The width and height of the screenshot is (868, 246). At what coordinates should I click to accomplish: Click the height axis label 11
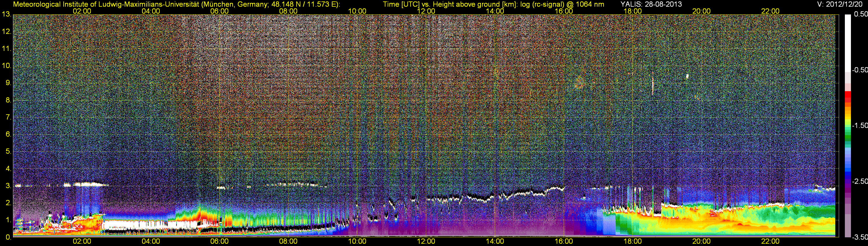coord(6,49)
